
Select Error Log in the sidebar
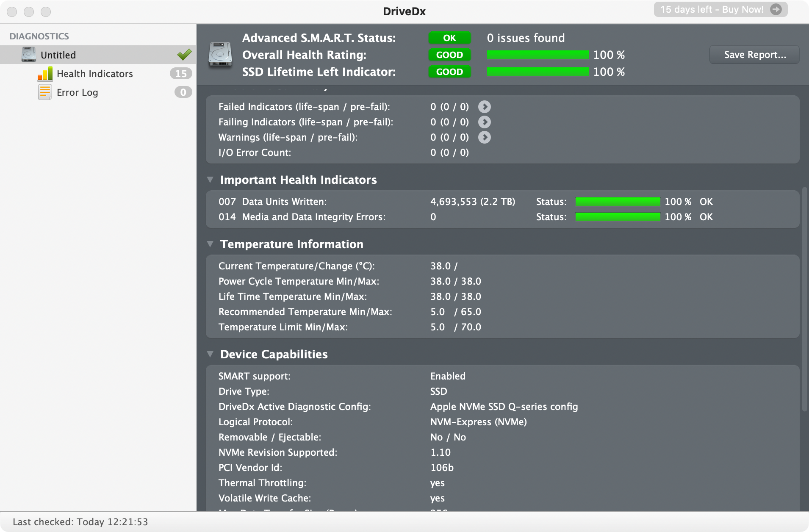pos(77,92)
